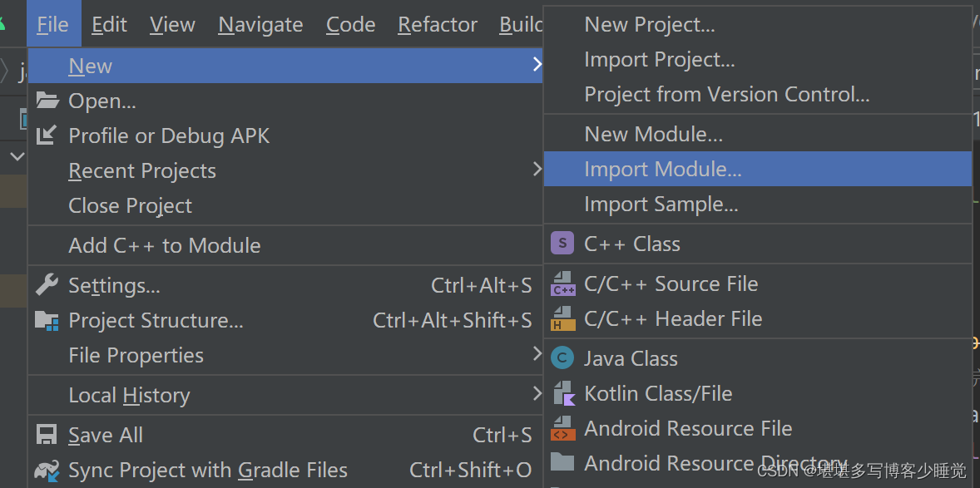Choose New Project option

(x=649, y=25)
